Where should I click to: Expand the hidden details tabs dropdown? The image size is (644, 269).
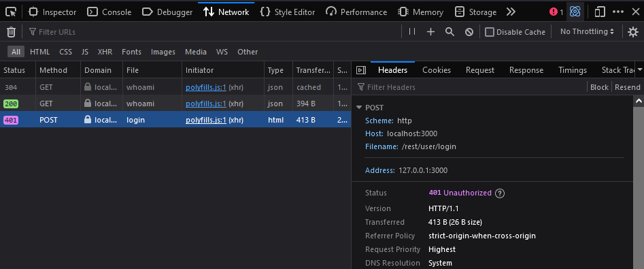pos(640,69)
